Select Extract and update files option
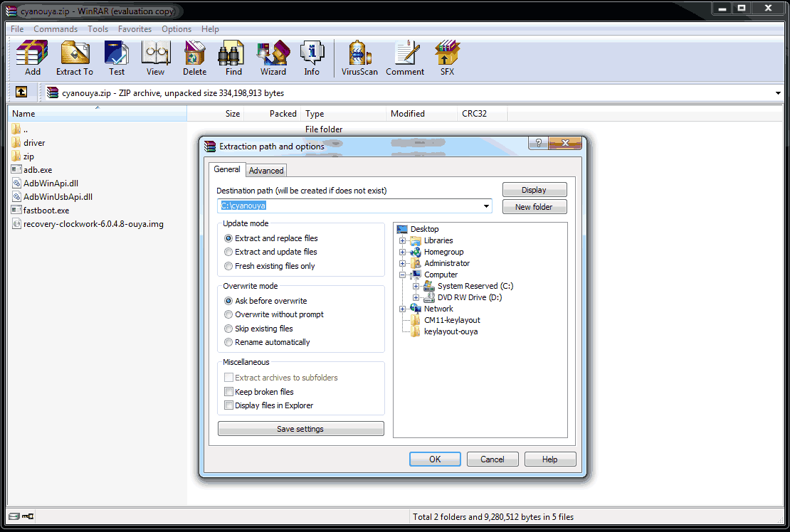 (228, 252)
